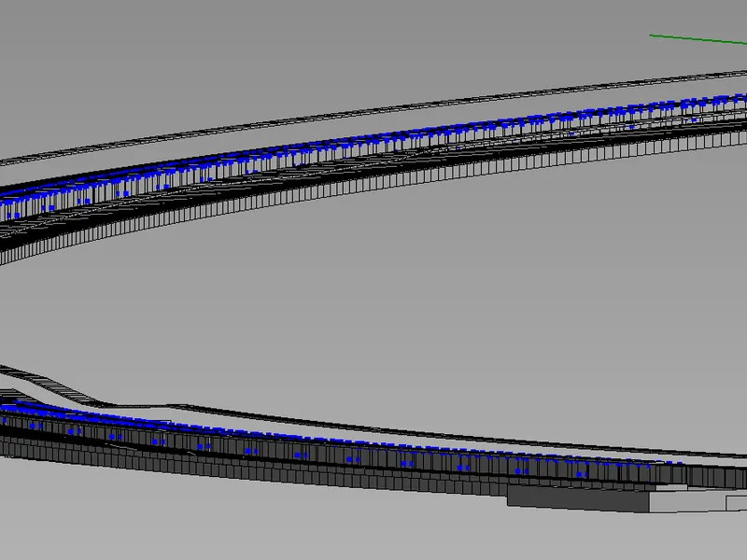Select the green line in the viewport
Screen dimensions: 747x560
pos(698,39)
